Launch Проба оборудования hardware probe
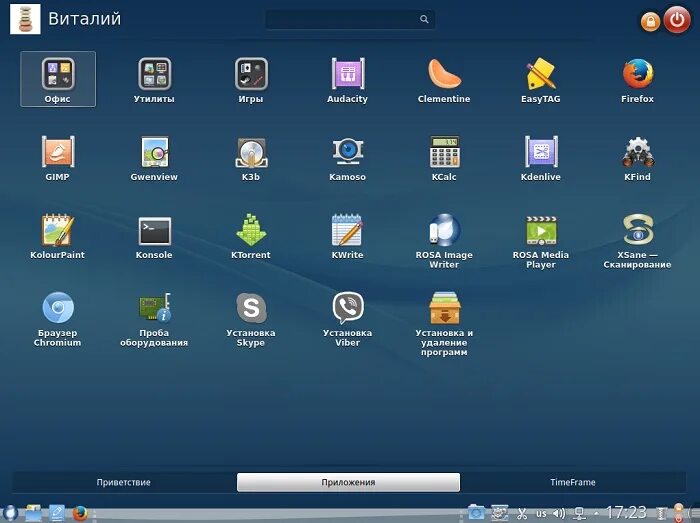The width and height of the screenshot is (700, 523). coord(154,319)
